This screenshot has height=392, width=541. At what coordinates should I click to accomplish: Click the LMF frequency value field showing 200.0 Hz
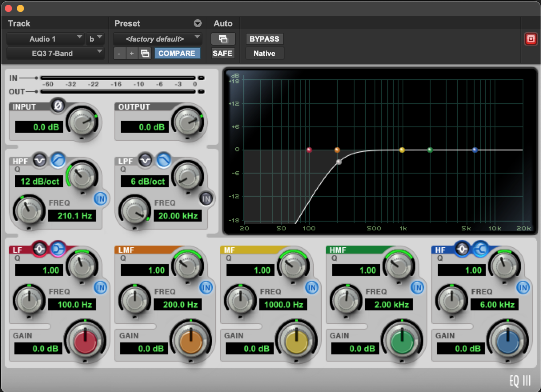click(x=177, y=304)
